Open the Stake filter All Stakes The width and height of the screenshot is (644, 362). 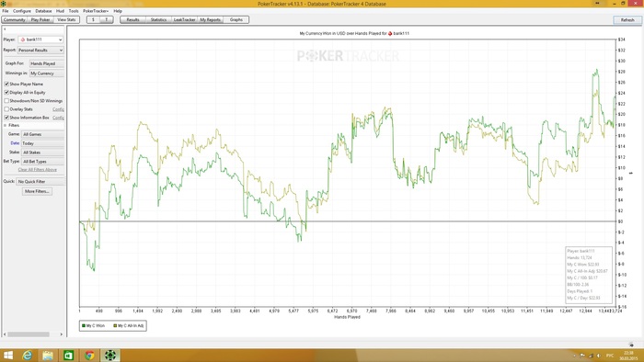pos(42,153)
